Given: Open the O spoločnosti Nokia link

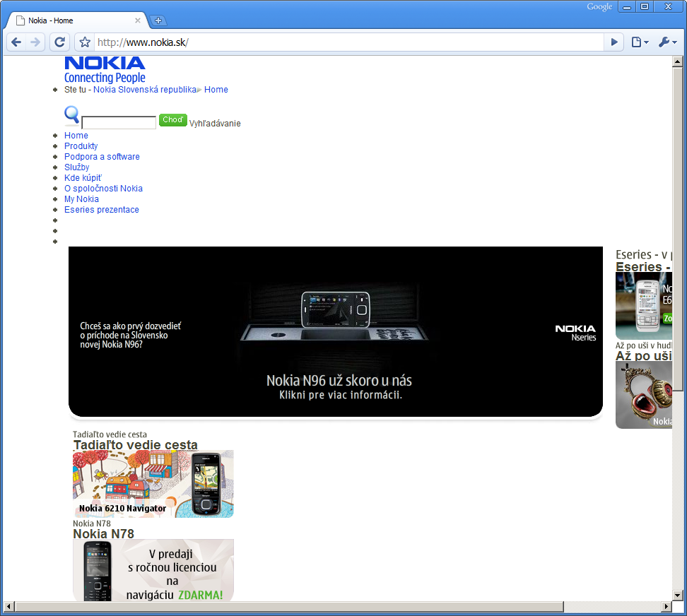Looking at the screenshot, I should pyautogui.click(x=103, y=188).
